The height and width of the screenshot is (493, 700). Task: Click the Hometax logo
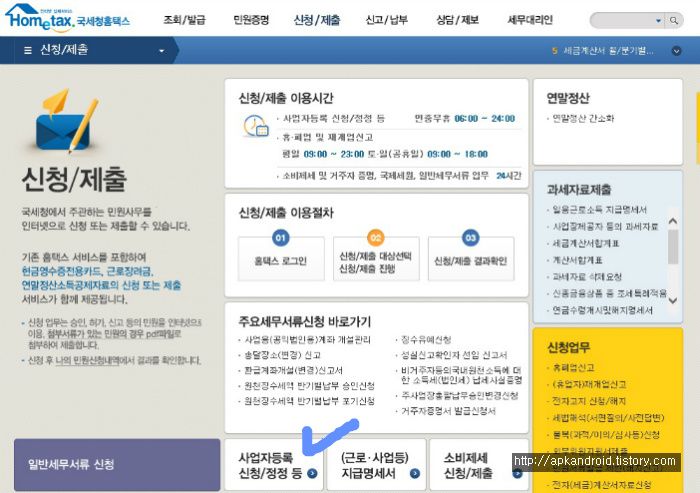pos(68,18)
